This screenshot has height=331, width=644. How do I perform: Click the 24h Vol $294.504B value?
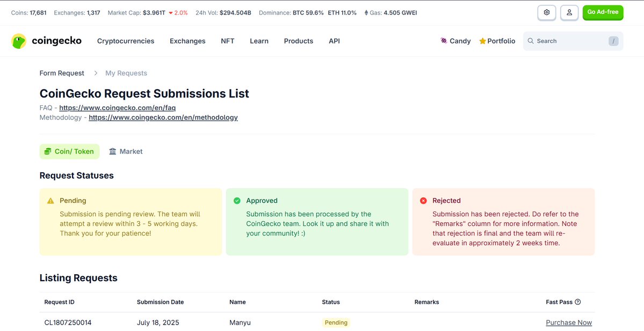coord(235,13)
